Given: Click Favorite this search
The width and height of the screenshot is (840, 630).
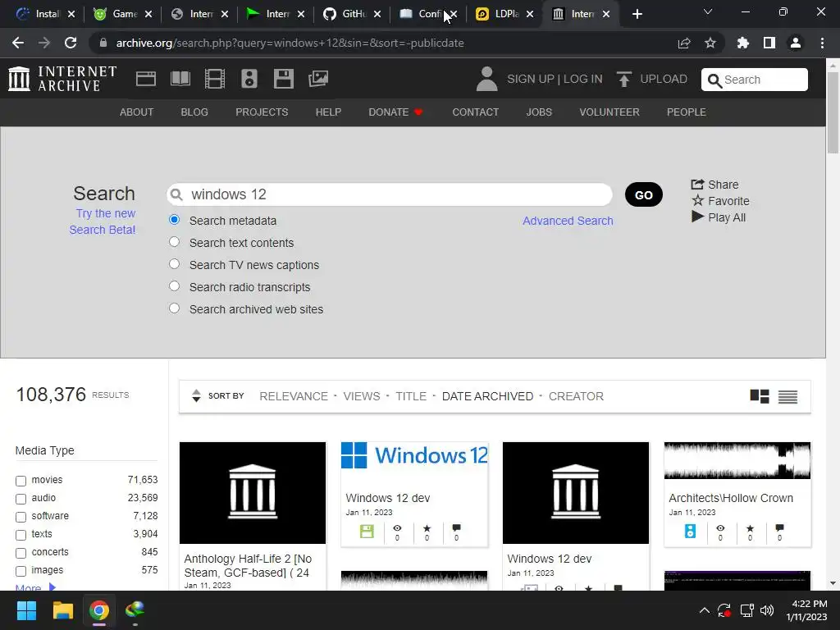Looking at the screenshot, I should coord(721,201).
